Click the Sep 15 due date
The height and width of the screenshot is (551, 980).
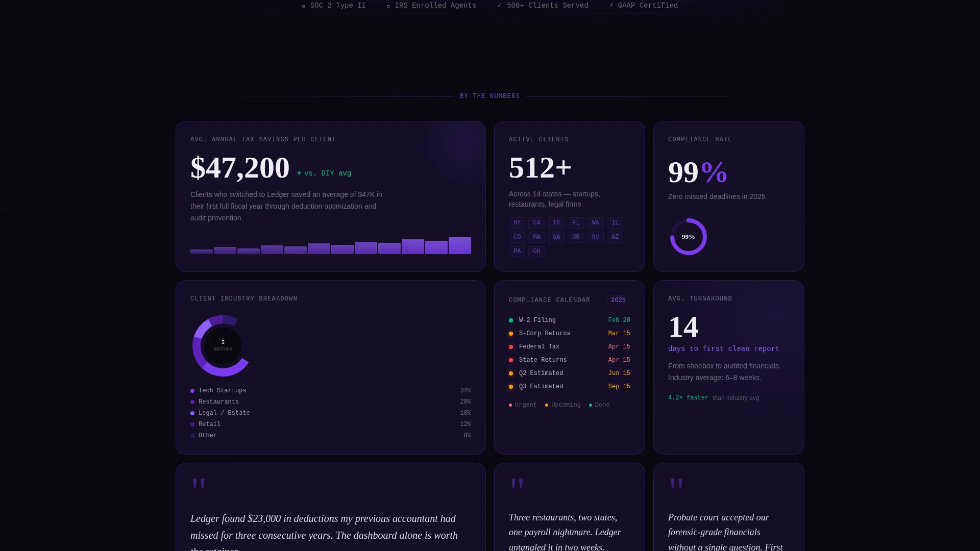(x=619, y=387)
